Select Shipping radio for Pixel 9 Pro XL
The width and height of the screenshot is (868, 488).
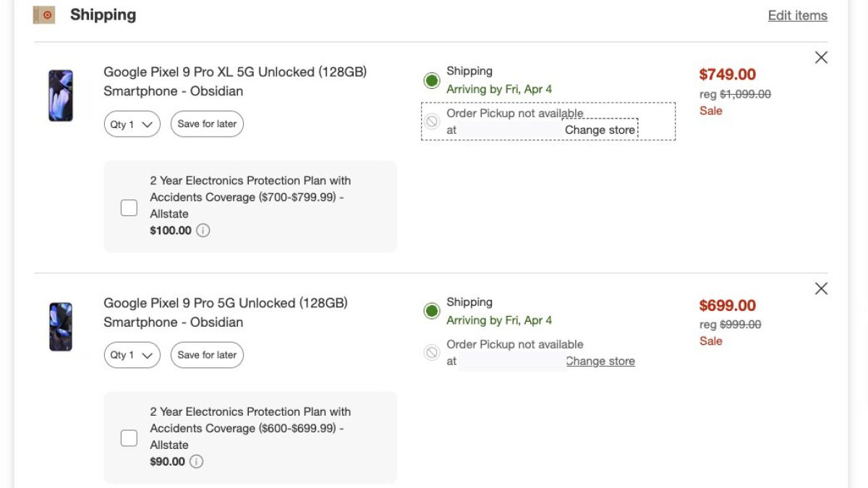point(432,80)
